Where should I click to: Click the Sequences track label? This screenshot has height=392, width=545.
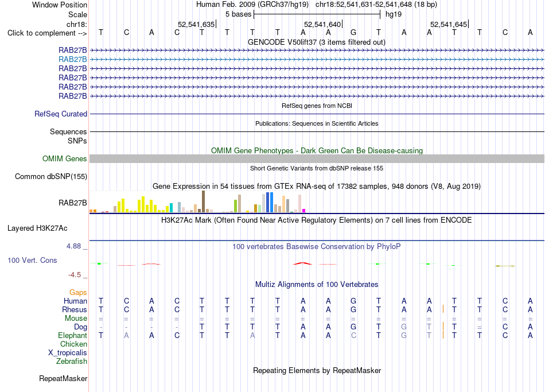(x=68, y=132)
